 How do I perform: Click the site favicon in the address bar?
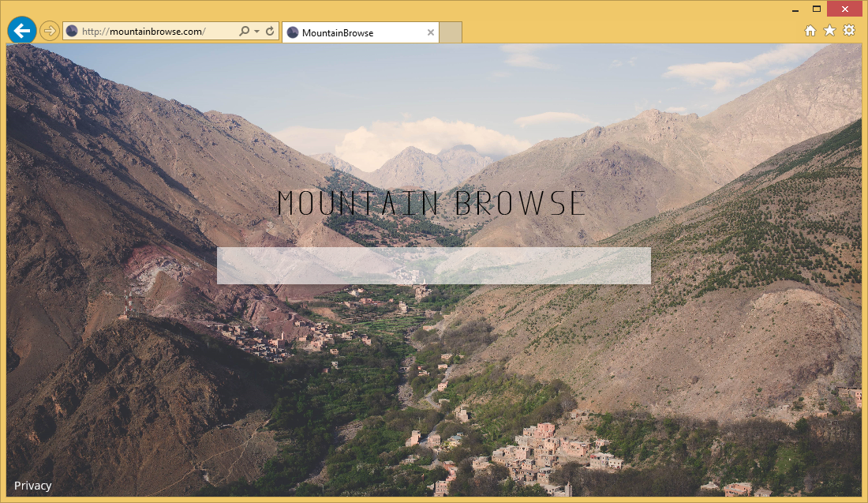tap(71, 30)
